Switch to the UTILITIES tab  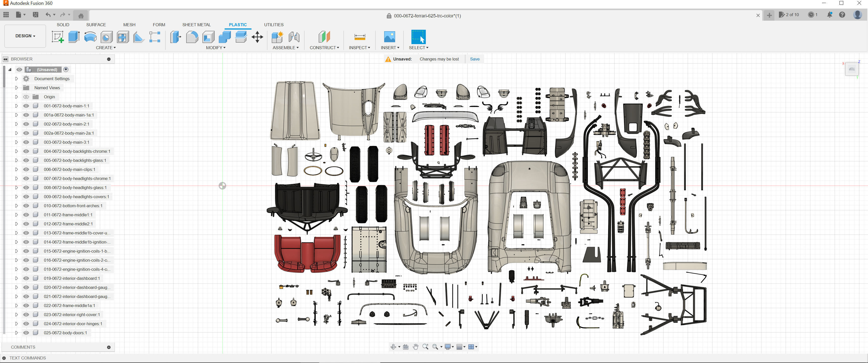274,25
